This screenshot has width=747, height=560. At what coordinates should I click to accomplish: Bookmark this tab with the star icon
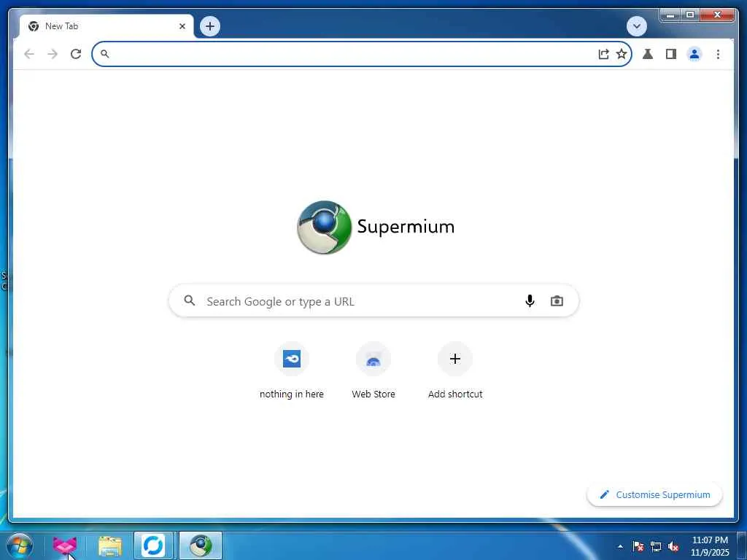coord(622,54)
